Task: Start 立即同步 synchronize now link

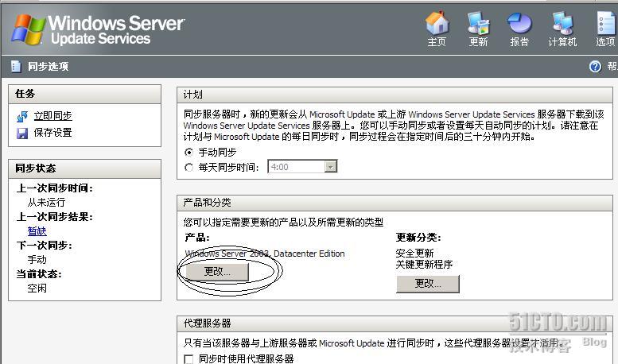Action: (x=52, y=116)
